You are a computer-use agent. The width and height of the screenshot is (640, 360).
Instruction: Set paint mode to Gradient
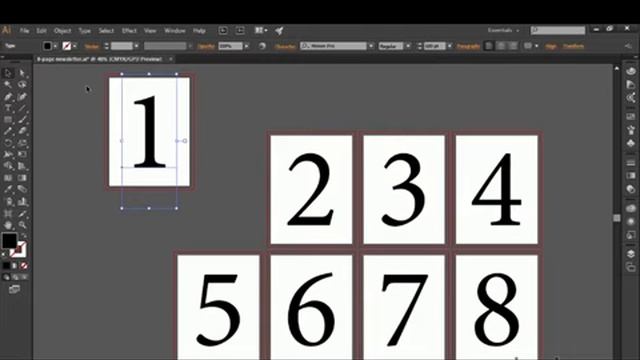pyautogui.click(x=15, y=266)
